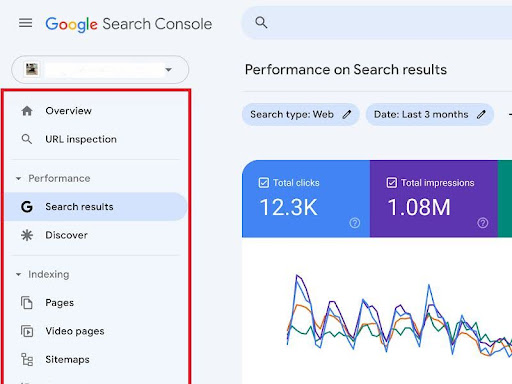Select Search results menu item
Viewport: 512px width, 384px height.
click(96, 207)
